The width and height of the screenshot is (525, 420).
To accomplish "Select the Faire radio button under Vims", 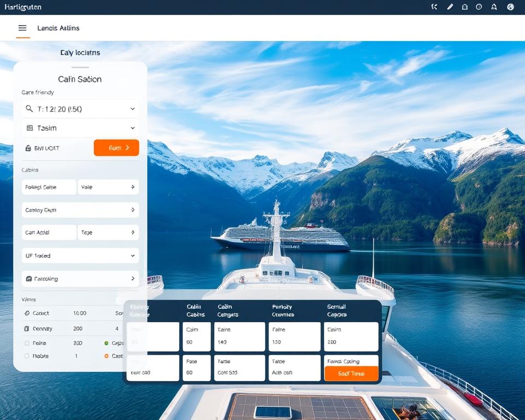I will (27, 343).
